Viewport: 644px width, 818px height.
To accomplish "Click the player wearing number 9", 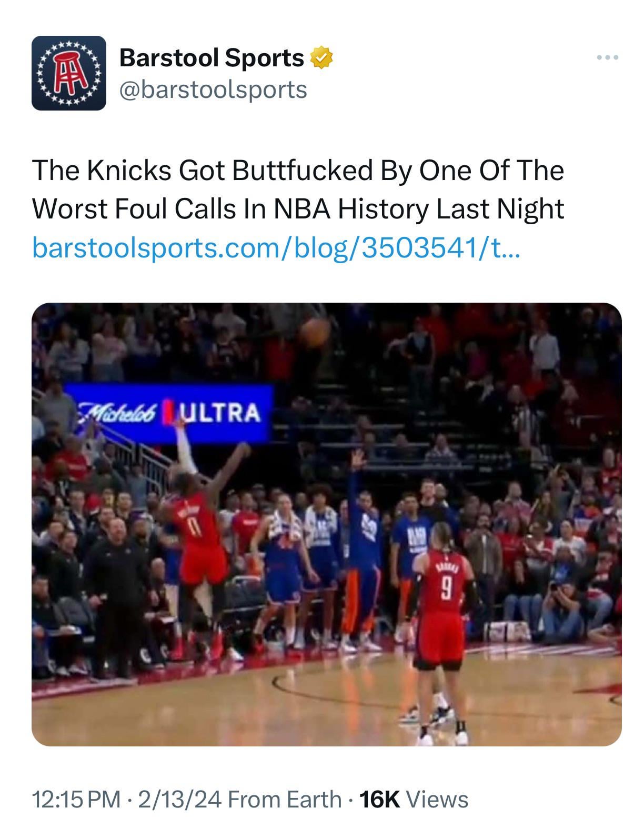I will coord(442,600).
